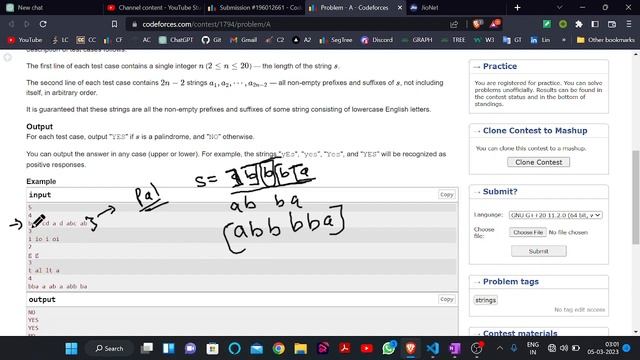Open the share icon in the address bar
This screenshot has width=640, height=360.
[454, 24]
